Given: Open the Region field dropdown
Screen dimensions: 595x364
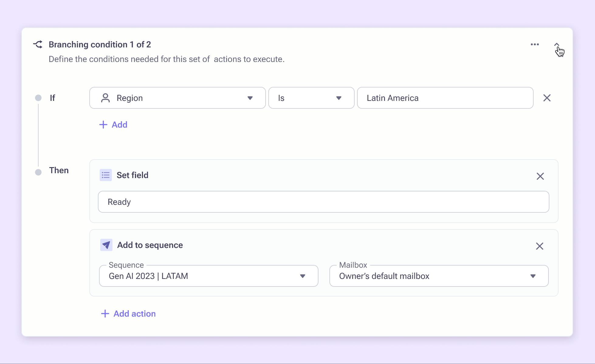Looking at the screenshot, I should tap(250, 98).
